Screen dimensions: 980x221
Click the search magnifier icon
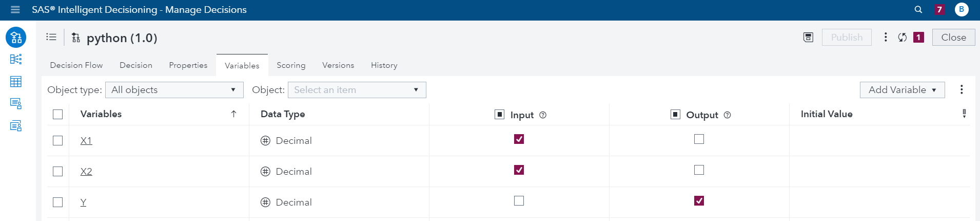pos(918,10)
